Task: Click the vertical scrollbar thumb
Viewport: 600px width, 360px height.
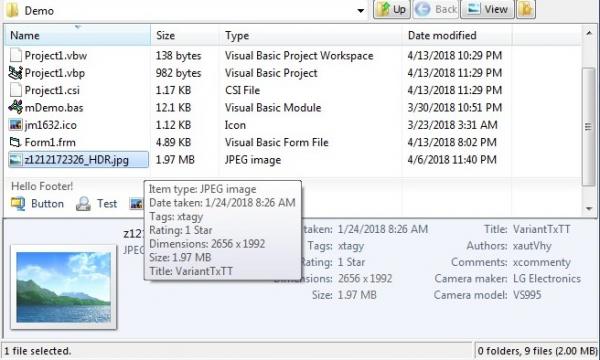Action: [x=589, y=127]
